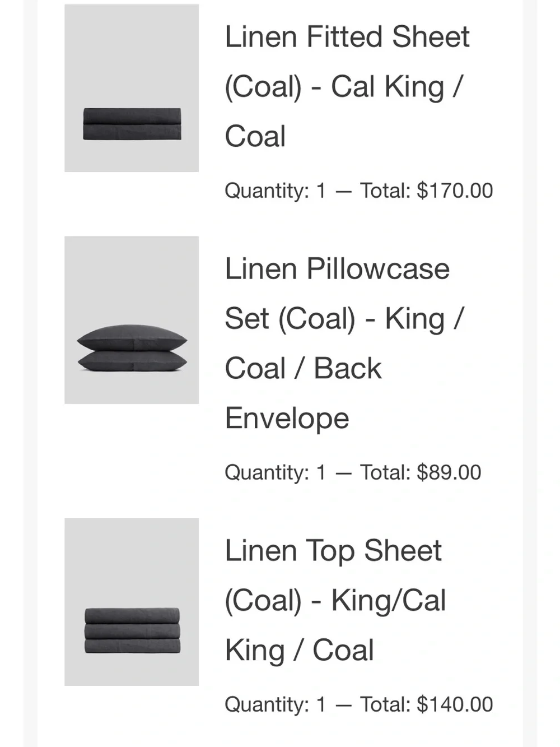Tap 'Quantity: 1' under the Linen Fitted Sheet

pos(275,191)
